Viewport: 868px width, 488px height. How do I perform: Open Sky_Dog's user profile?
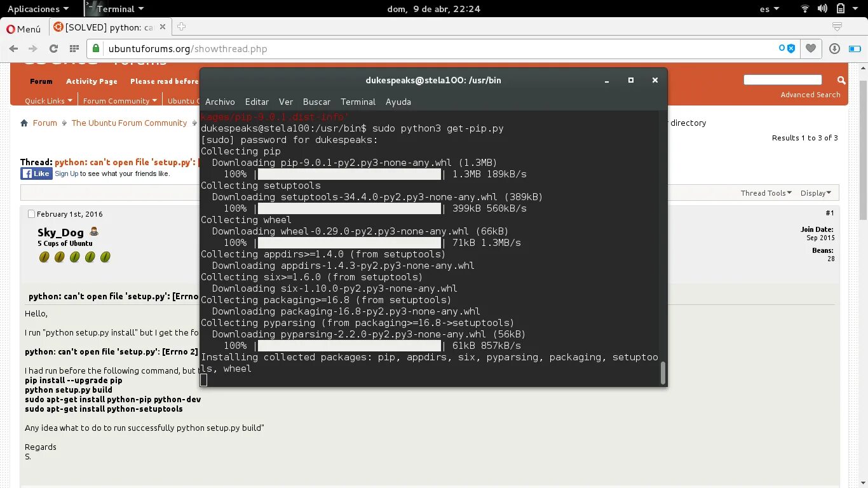pyautogui.click(x=60, y=233)
